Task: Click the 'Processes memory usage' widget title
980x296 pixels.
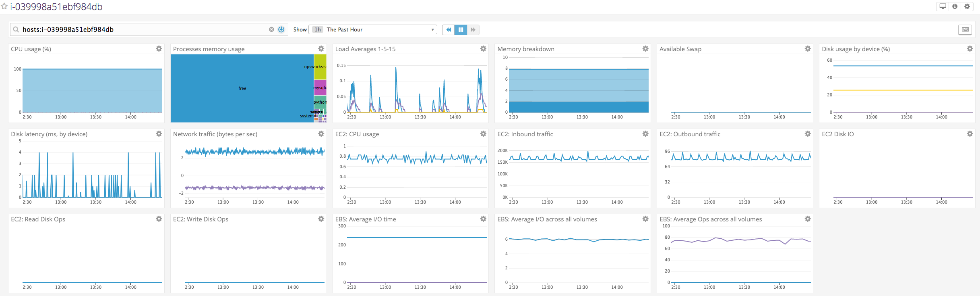Action: [x=209, y=49]
